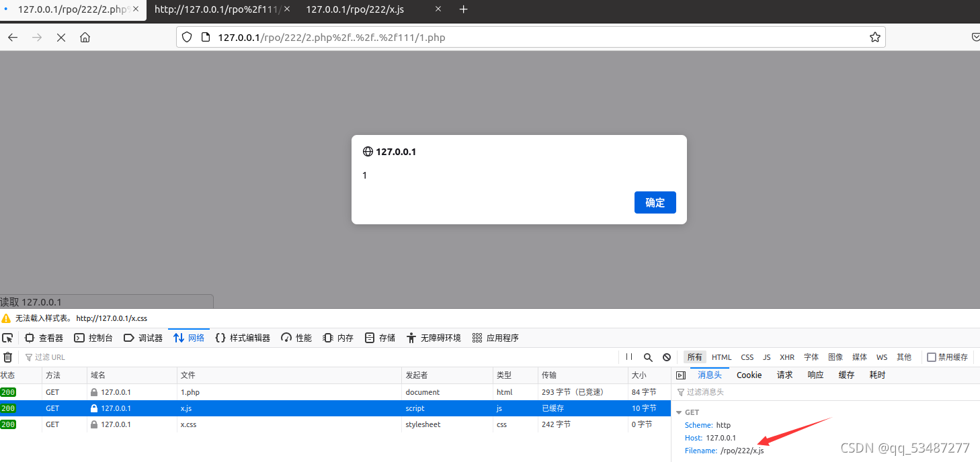980x462 pixels.
Task: Open the 响应 details tab
Action: click(815, 375)
